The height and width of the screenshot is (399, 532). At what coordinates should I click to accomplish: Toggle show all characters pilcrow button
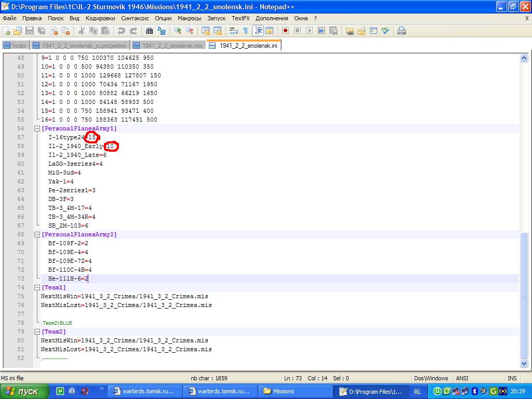245,31
